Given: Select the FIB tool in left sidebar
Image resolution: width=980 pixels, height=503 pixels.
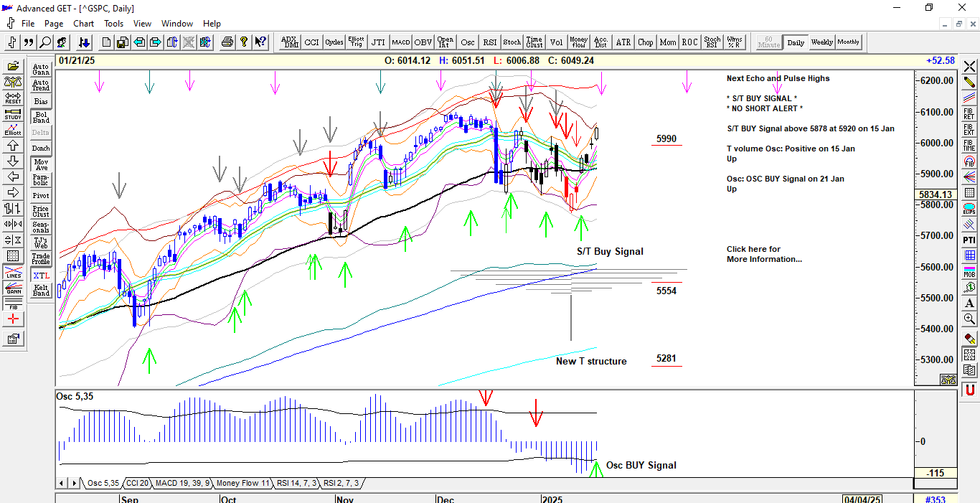Looking at the screenshot, I should tap(13, 304).
